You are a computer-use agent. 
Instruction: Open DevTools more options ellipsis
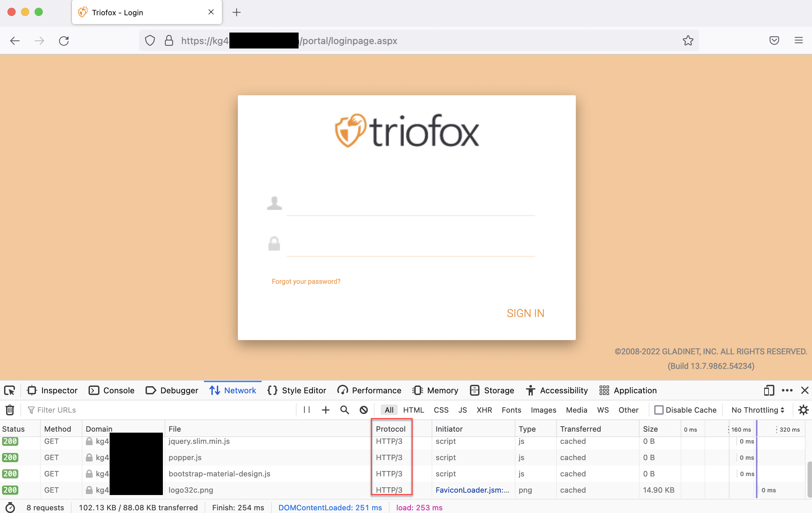[x=787, y=391]
